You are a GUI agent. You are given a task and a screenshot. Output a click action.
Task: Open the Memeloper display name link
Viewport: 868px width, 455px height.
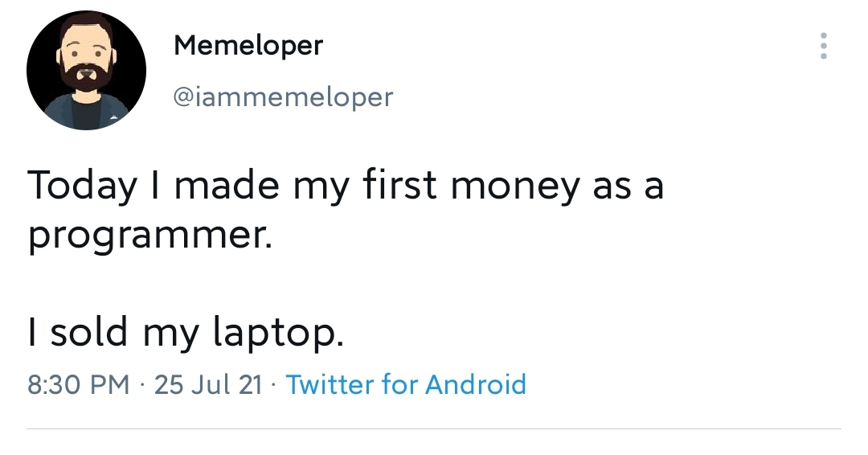tap(248, 46)
